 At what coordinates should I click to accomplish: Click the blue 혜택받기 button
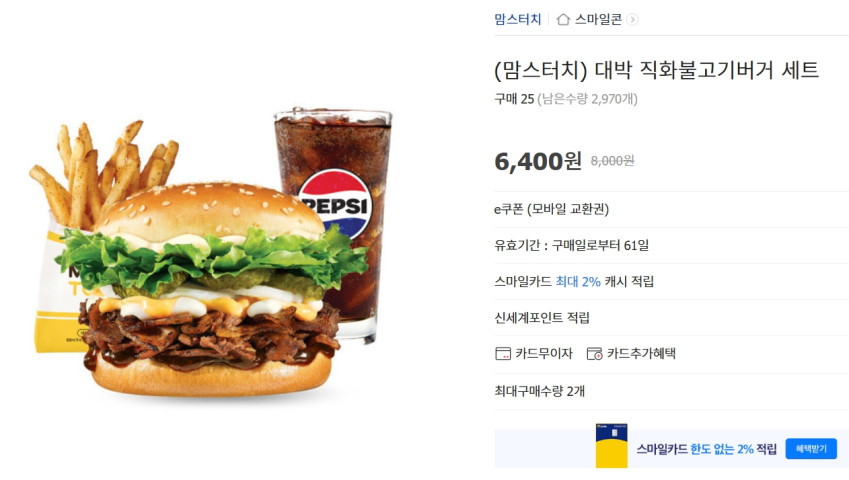click(811, 449)
